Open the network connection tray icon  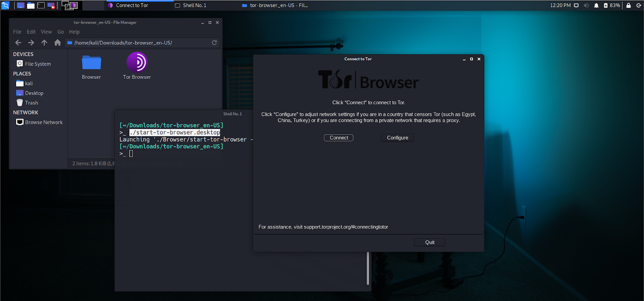pos(576,5)
